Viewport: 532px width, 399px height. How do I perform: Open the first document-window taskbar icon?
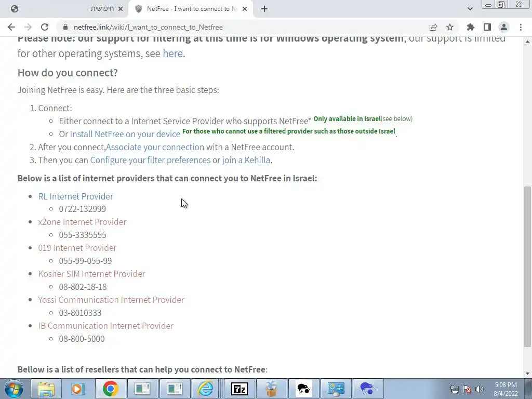142,389
